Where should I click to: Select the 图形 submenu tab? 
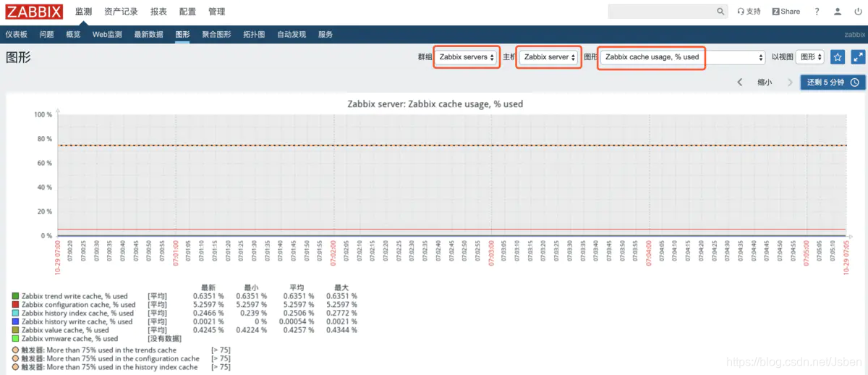point(182,35)
